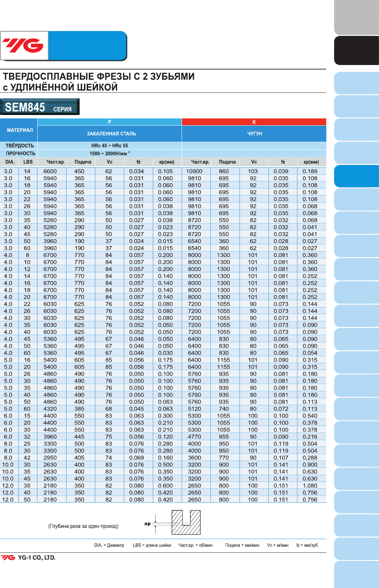Click the "ПРОЧНОСТЬ" row label
Image resolution: width=379 pixels, height=588 pixels.
tap(21, 153)
